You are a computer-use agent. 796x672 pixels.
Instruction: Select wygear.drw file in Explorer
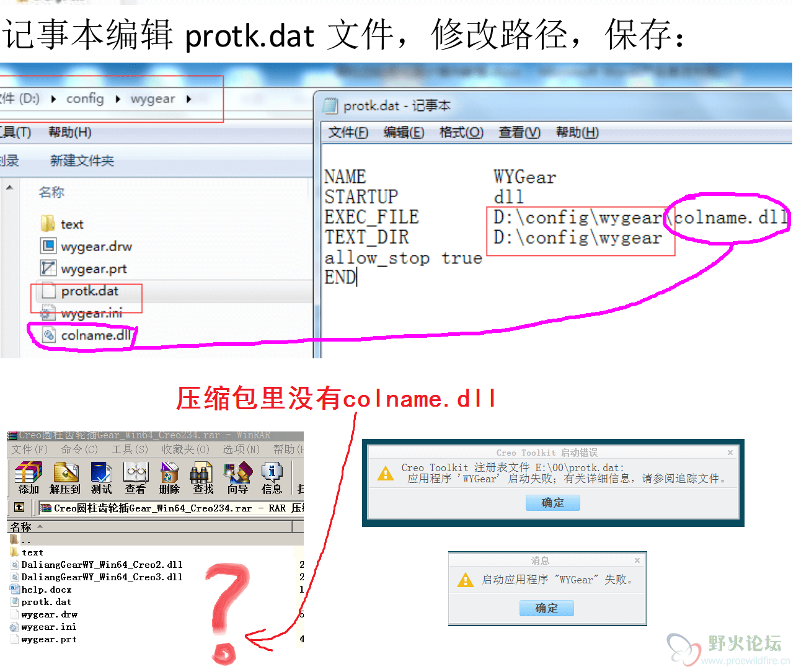86,247
